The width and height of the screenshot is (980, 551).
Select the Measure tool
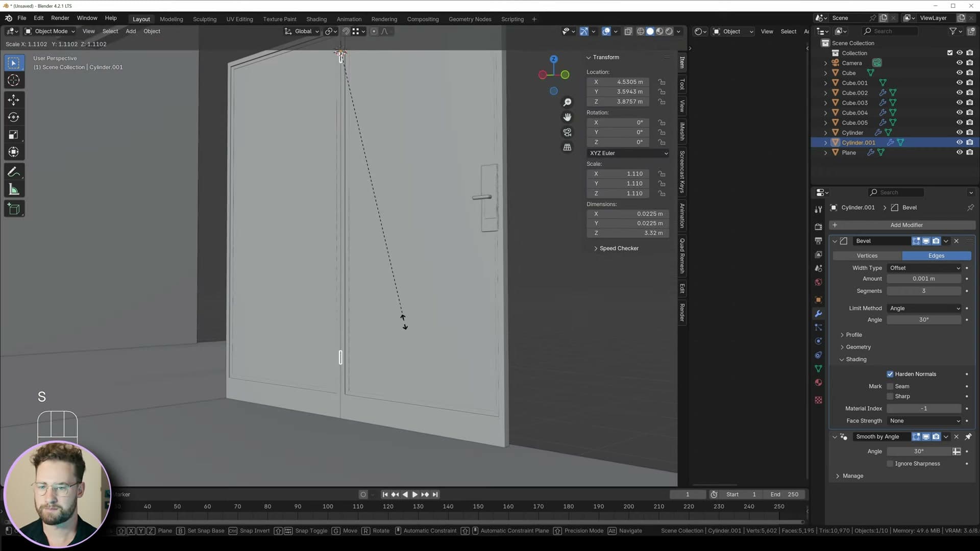[14, 190]
